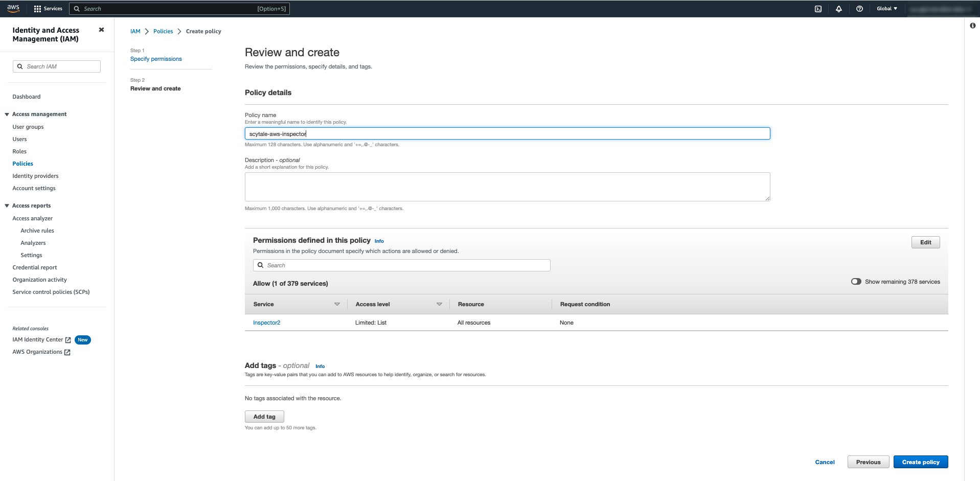
Task: Open the Global region dropdown
Action: pos(887,9)
